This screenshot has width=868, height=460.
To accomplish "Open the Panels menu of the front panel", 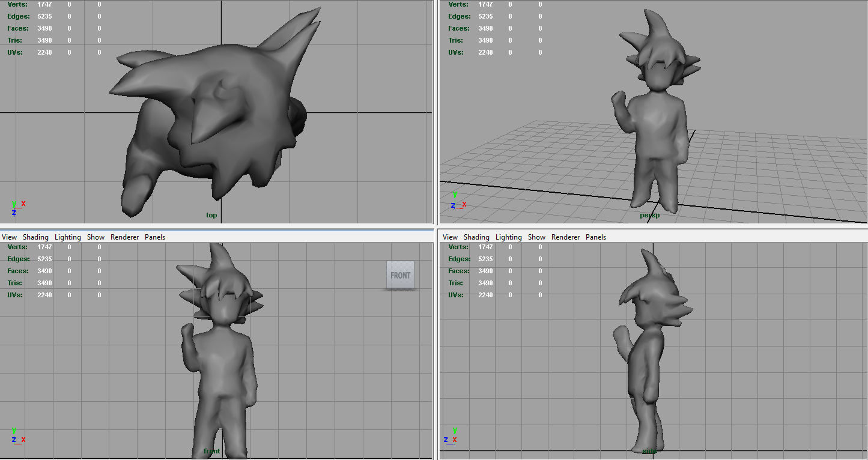I will click(x=155, y=237).
